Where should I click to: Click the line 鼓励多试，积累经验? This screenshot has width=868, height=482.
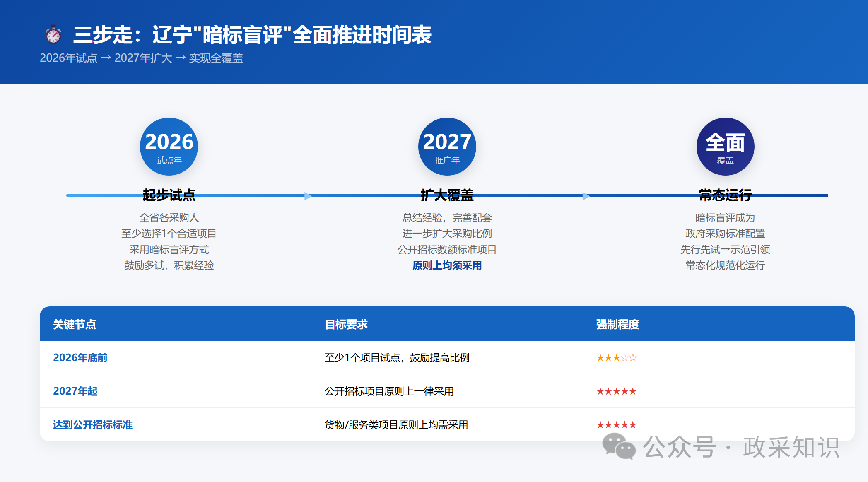(x=169, y=265)
